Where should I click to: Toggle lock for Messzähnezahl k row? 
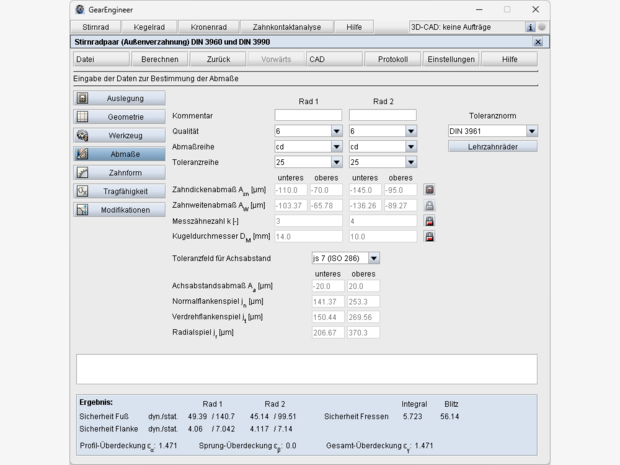[429, 221]
